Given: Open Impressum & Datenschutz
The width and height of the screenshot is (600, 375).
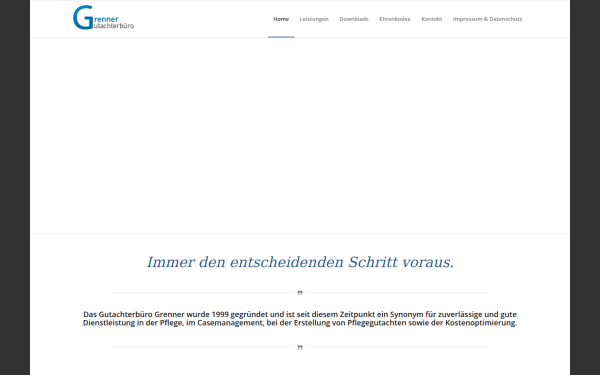Looking at the screenshot, I should tap(487, 19).
